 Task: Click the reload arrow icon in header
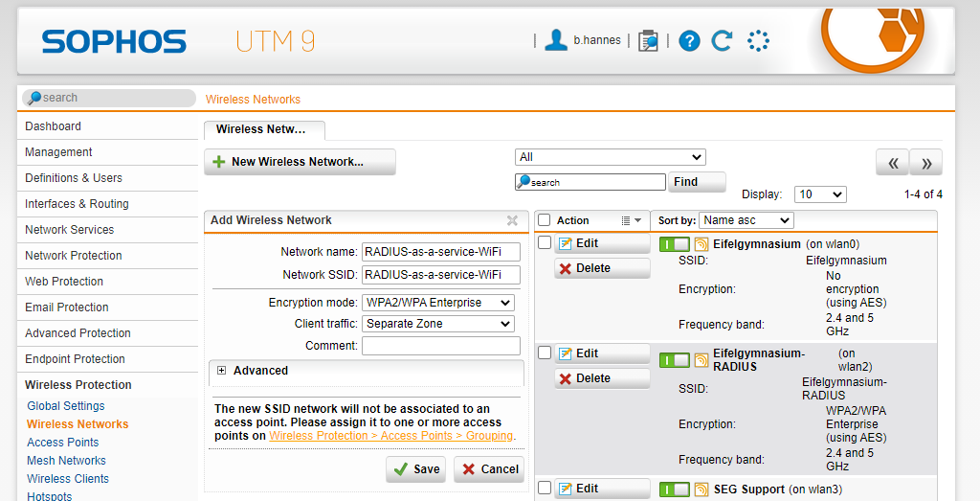(x=722, y=40)
